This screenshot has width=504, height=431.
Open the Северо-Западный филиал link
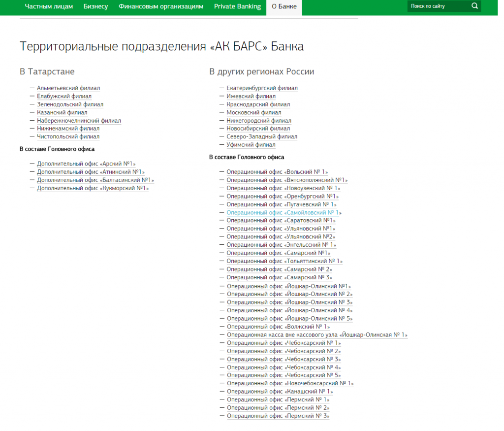[262, 136]
